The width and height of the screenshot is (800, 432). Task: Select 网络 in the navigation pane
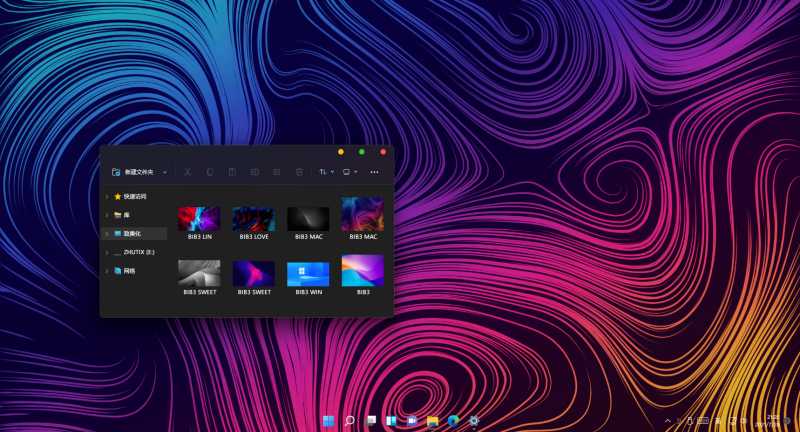tap(129, 271)
